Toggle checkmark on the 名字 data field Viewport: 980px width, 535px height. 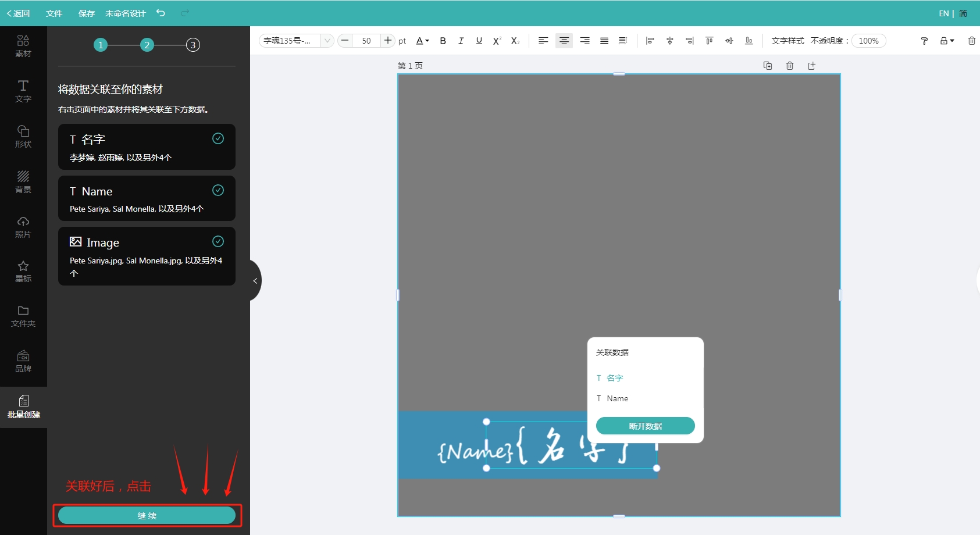[218, 138]
